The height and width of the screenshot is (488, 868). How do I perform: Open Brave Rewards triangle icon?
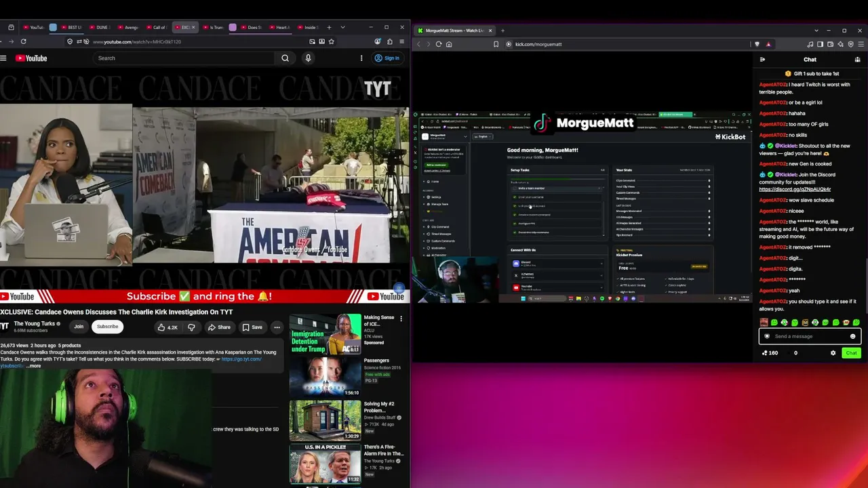[768, 44]
